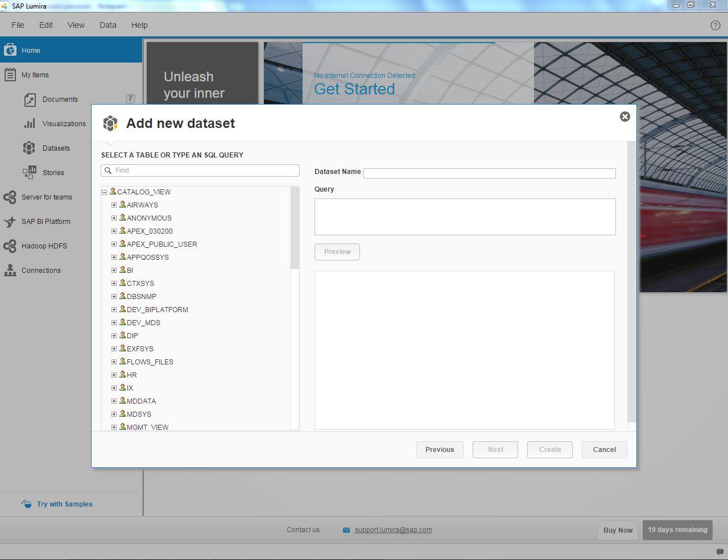Click the Try with Samples link
Image resolution: width=728 pixels, height=560 pixels.
click(65, 504)
